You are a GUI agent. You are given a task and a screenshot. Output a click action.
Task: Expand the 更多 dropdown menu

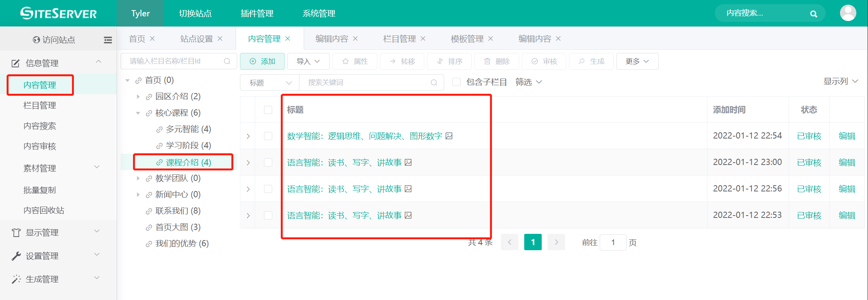637,61
